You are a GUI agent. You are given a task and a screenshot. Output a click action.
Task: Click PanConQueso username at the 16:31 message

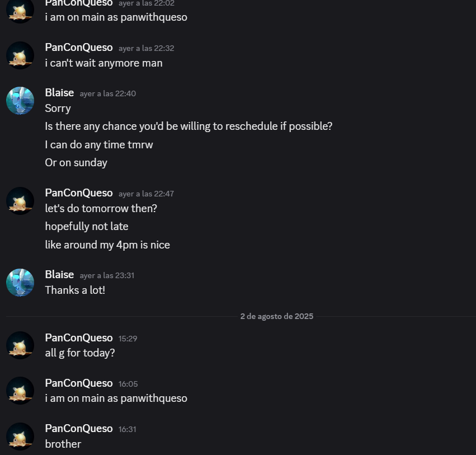[x=79, y=429]
